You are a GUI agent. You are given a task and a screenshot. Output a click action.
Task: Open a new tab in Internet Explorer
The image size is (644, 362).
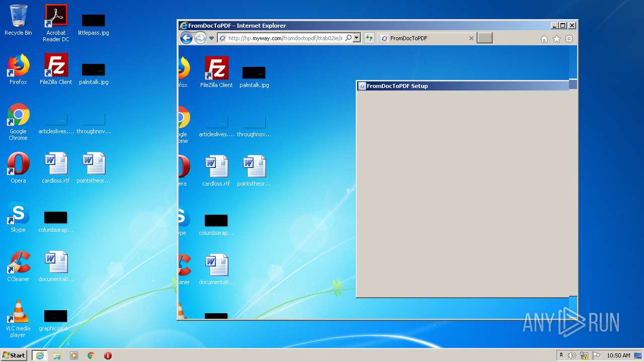(x=485, y=38)
